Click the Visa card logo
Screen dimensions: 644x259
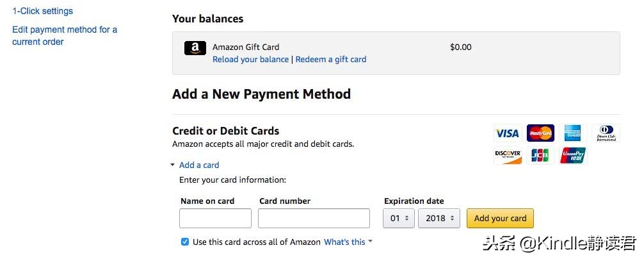pyautogui.click(x=507, y=133)
